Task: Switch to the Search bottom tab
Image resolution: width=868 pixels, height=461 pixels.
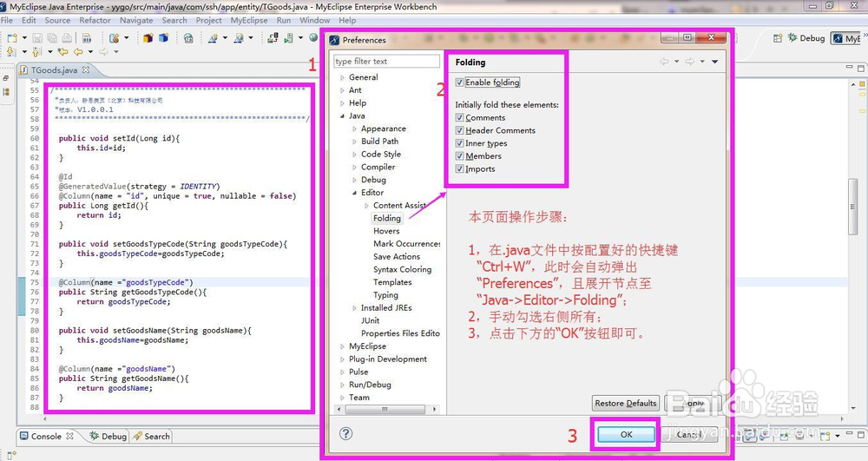Action: coord(151,436)
